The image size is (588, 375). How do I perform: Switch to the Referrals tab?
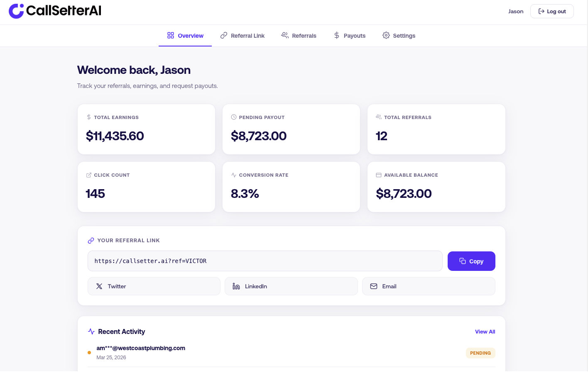click(299, 36)
